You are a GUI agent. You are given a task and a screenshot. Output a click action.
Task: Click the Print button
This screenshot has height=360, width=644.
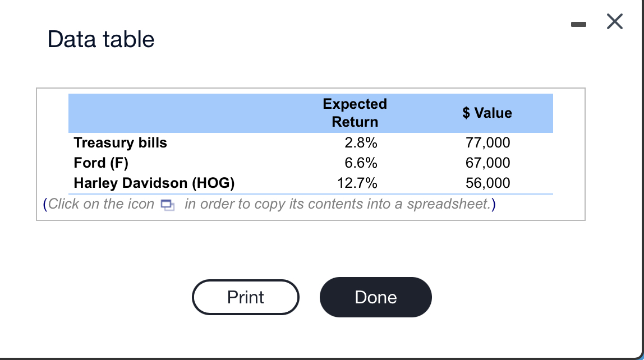(x=245, y=297)
